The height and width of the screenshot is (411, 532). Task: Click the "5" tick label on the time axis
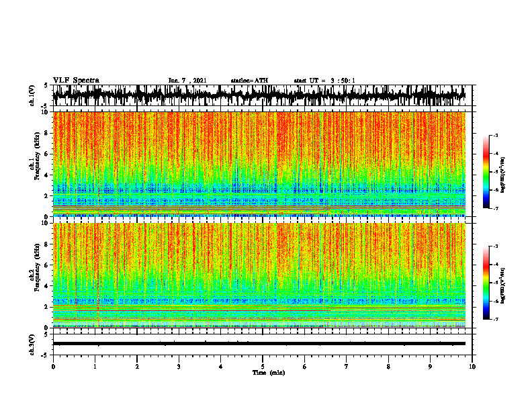tap(263, 367)
